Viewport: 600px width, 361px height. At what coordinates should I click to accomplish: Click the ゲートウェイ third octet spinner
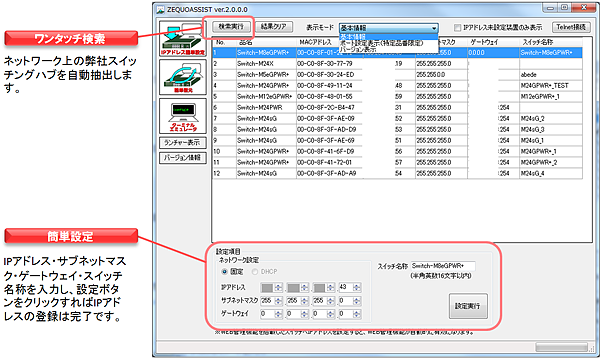(x=330, y=314)
